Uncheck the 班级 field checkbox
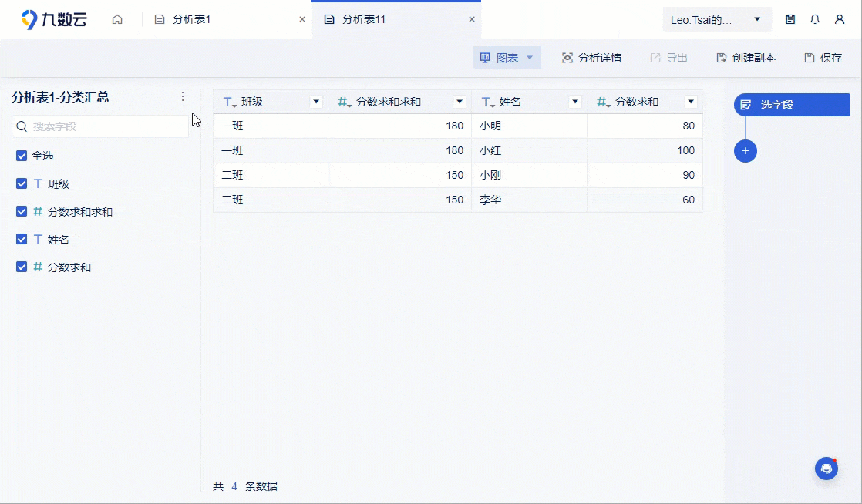This screenshot has width=862, height=504. point(22,183)
